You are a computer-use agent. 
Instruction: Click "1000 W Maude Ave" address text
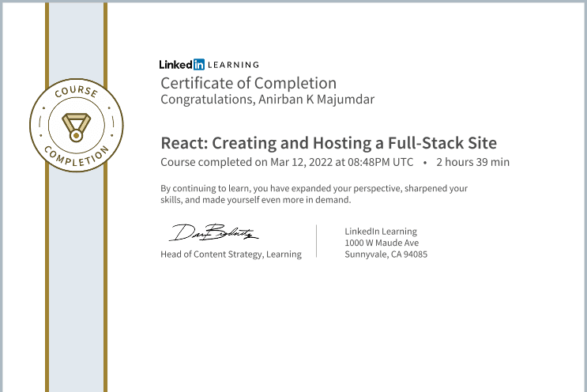click(x=382, y=243)
